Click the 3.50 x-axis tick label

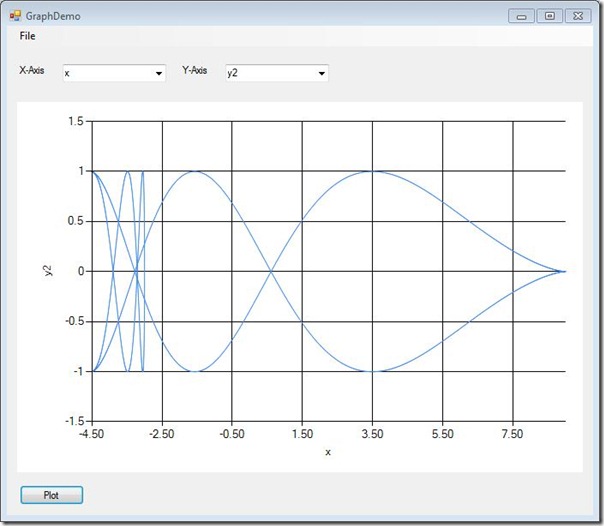coord(372,434)
